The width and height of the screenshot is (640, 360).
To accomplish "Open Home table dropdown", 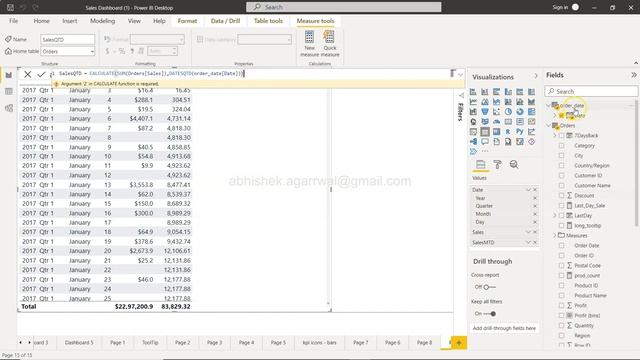I will point(92,51).
